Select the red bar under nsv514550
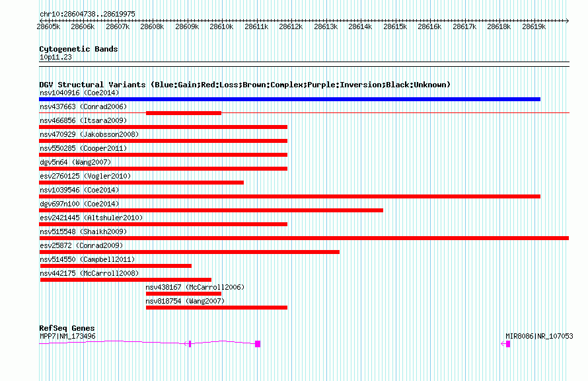 click(116, 266)
